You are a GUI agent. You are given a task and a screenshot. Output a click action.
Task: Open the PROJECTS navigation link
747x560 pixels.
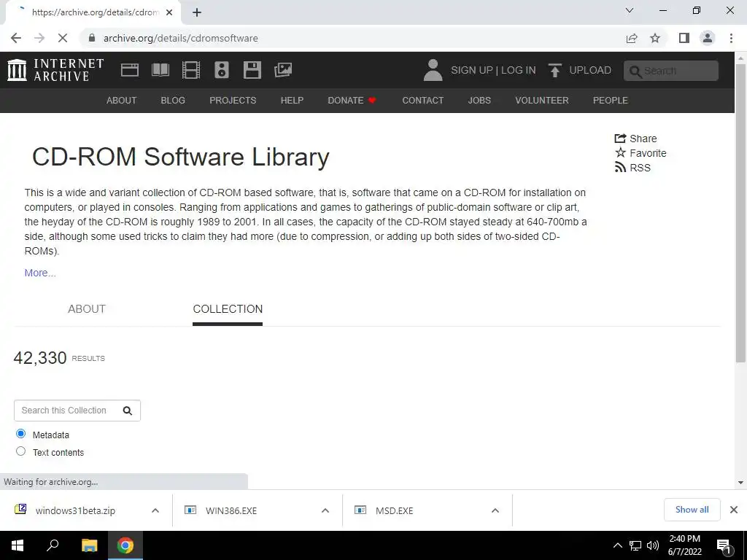click(233, 101)
